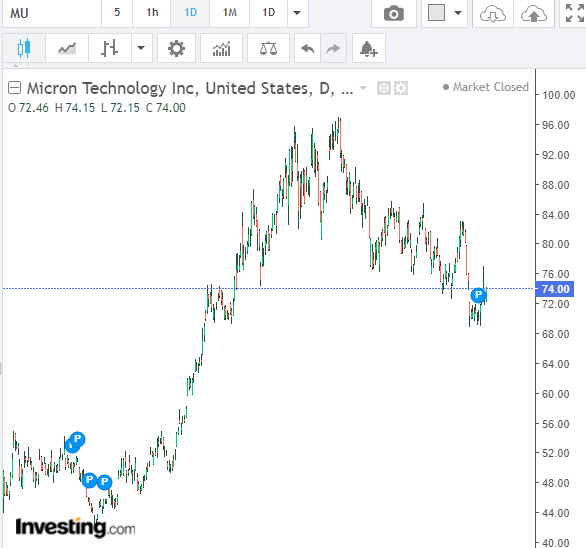The image size is (586, 548).
Task: Toggle fullscreen mode with arrows icon
Action: 574,13
